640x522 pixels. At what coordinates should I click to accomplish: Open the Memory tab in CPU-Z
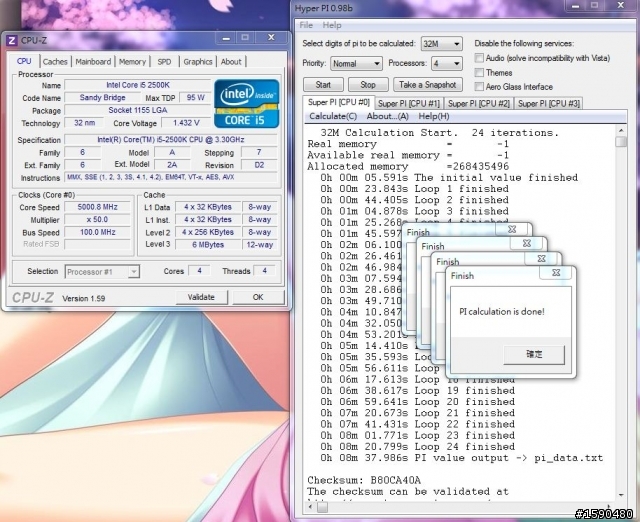click(x=132, y=62)
